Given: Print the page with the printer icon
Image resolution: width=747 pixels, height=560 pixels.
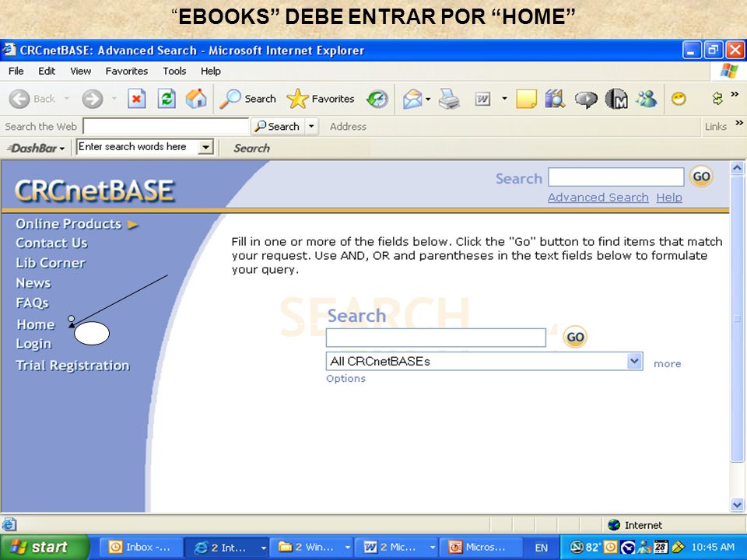Looking at the screenshot, I should (x=449, y=99).
